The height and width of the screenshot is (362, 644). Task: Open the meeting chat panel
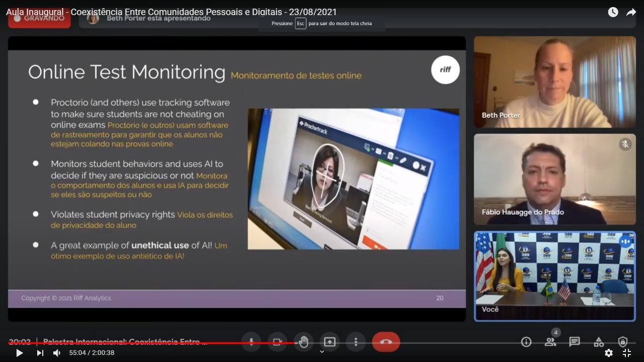tap(575, 342)
